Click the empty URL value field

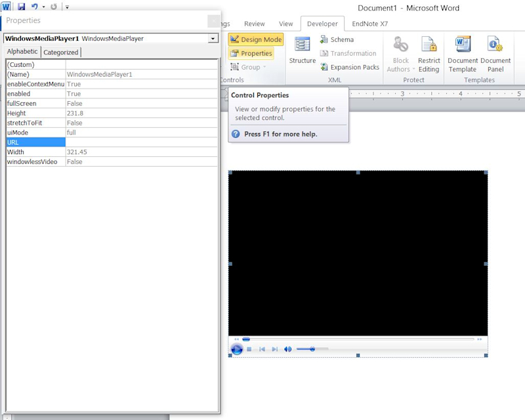(142, 142)
